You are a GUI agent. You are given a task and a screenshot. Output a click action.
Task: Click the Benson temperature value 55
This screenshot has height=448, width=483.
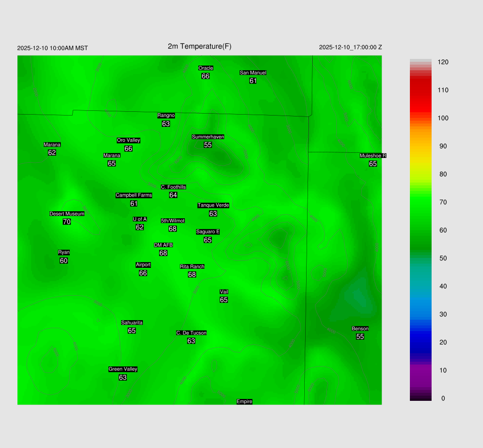(360, 337)
